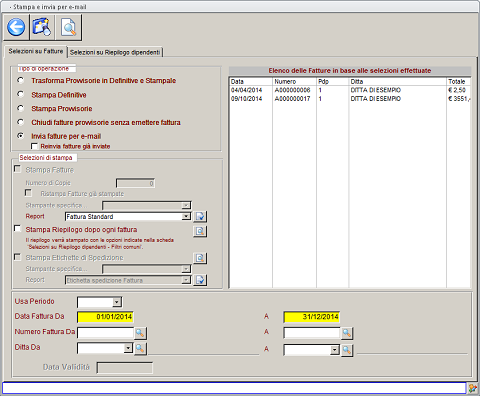Select Stampa Definitive option
The height and width of the screenshot is (396, 480).
21,94
